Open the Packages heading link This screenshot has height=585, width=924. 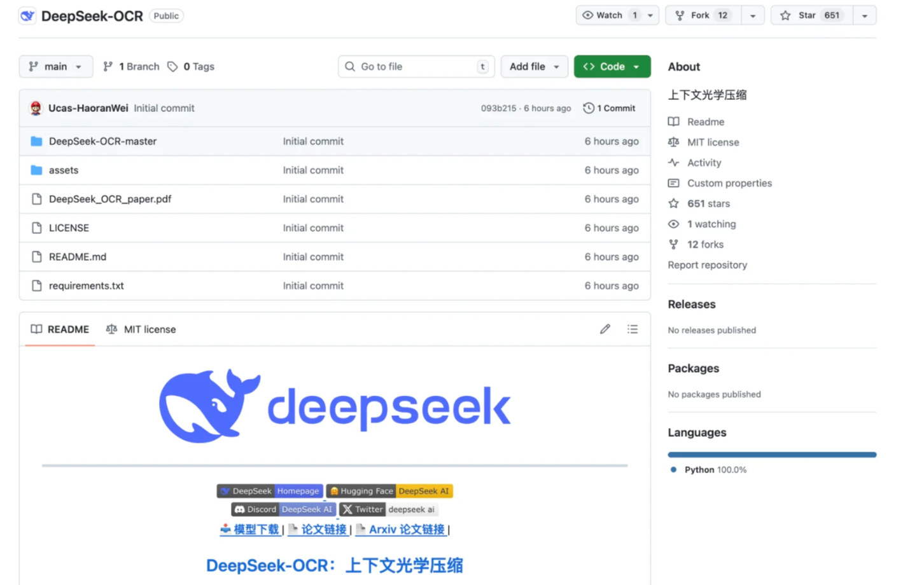coord(694,369)
